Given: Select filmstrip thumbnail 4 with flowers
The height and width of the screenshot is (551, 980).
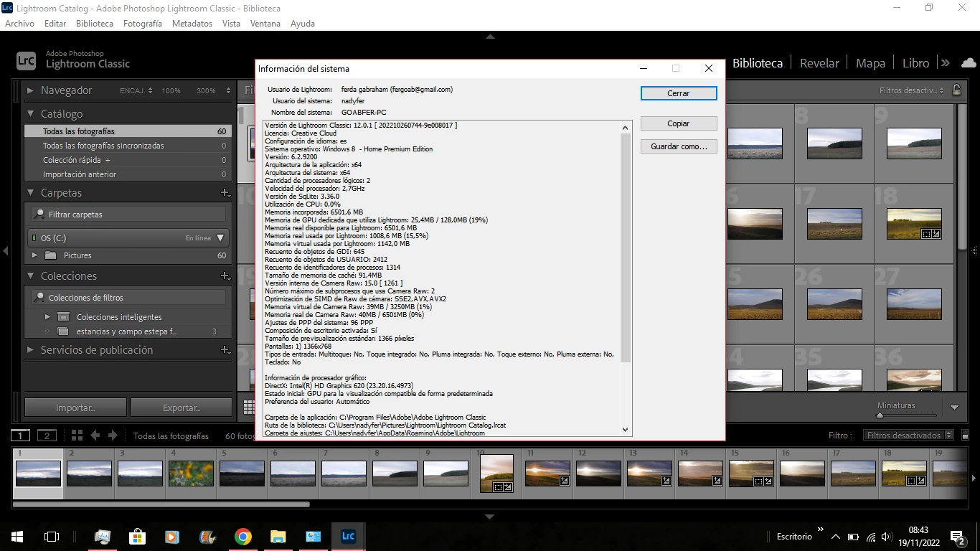Looking at the screenshot, I should 191,474.
